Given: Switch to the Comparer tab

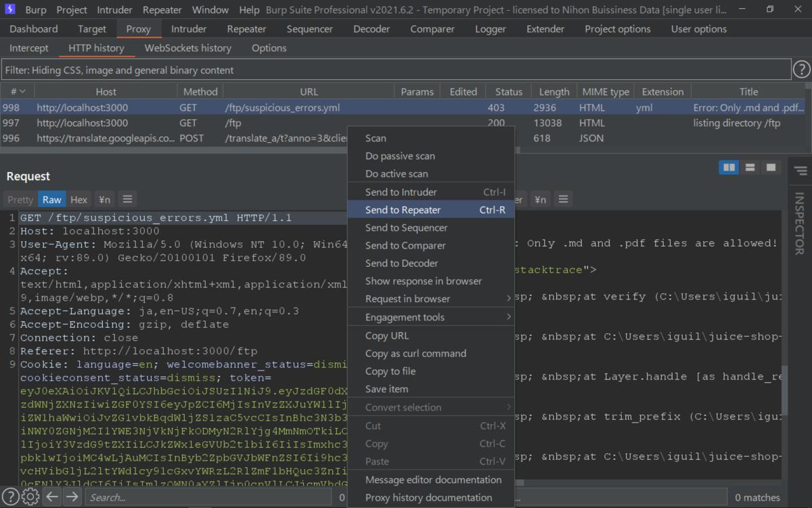Looking at the screenshot, I should pyautogui.click(x=432, y=29).
